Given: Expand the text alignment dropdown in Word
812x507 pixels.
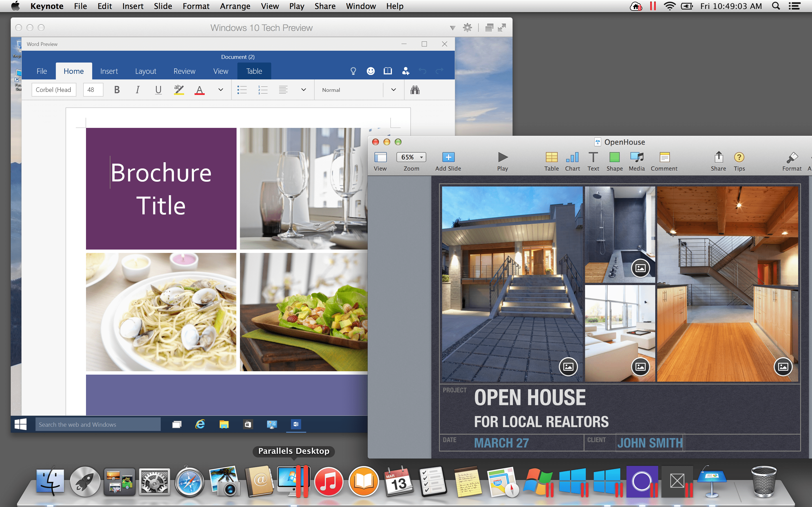Looking at the screenshot, I should [303, 90].
